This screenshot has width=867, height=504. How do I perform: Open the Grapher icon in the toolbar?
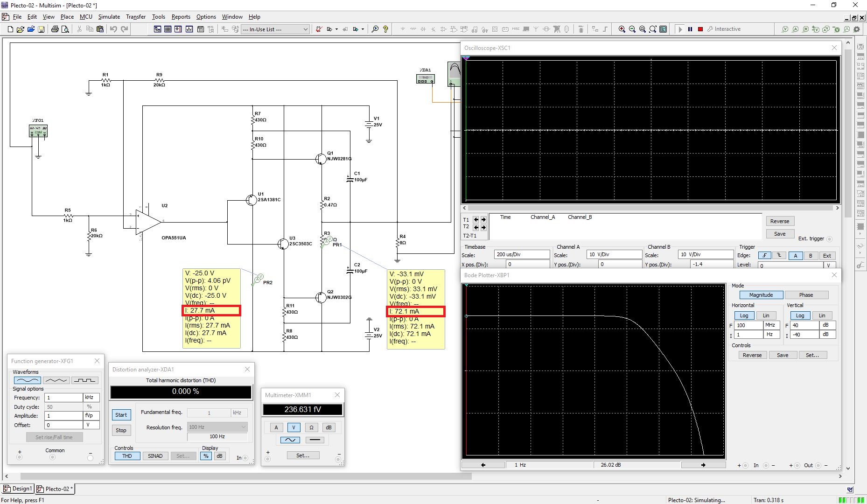click(189, 29)
